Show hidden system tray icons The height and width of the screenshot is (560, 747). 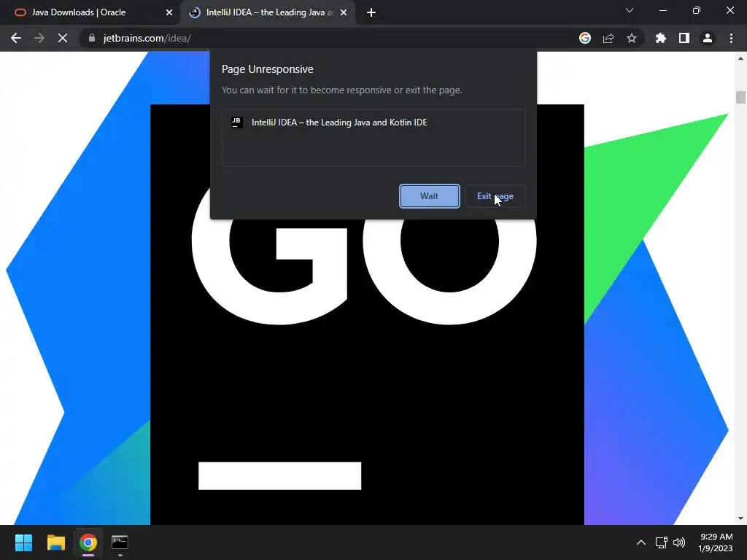(x=641, y=542)
